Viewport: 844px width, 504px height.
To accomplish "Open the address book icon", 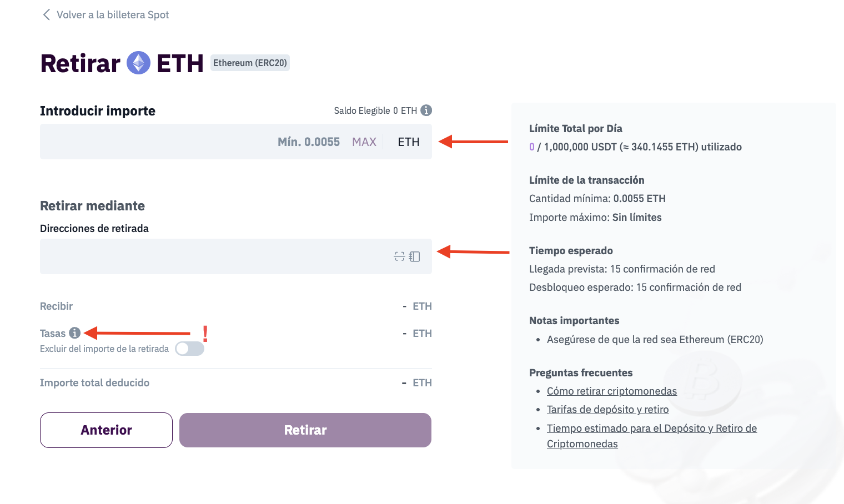I will click(x=415, y=256).
